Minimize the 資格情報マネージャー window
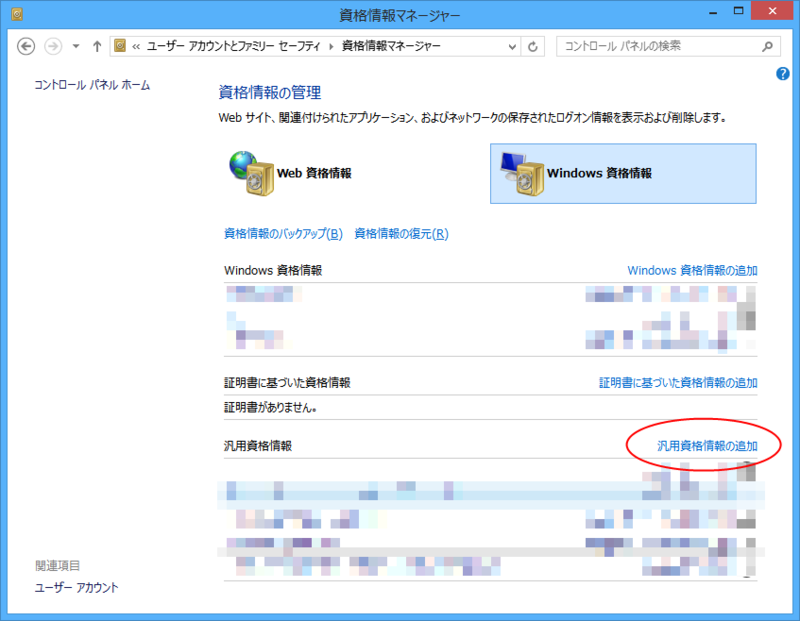 [713, 13]
